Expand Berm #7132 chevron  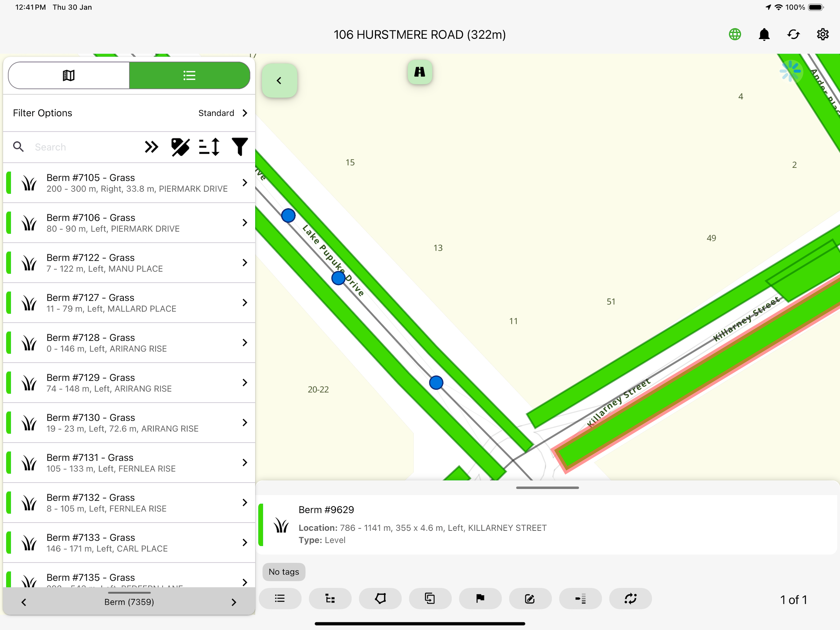pos(244,502)
